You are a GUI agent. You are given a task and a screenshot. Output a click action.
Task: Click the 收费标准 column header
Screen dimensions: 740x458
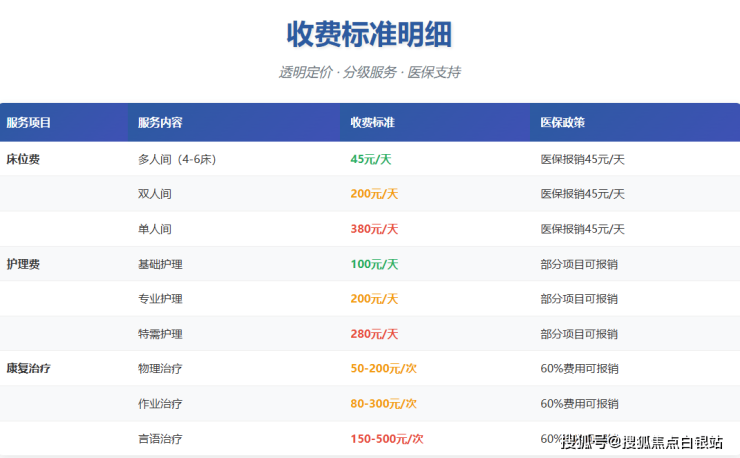pos(372,123)
